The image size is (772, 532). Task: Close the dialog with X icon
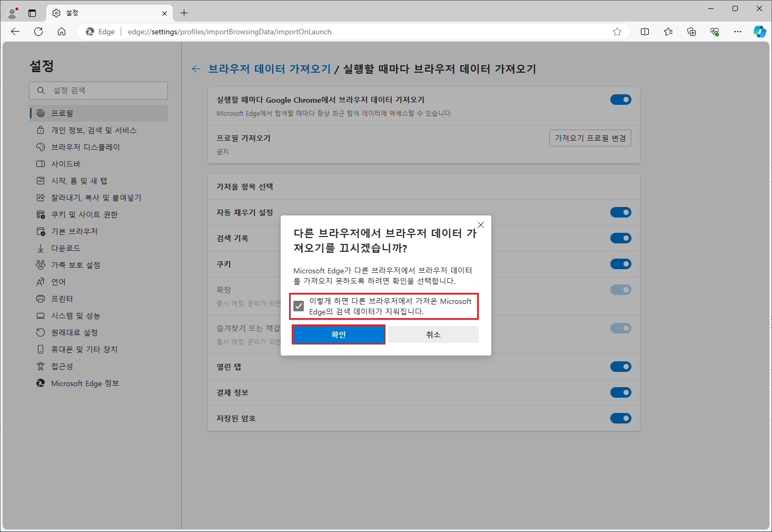pos(481,225)
